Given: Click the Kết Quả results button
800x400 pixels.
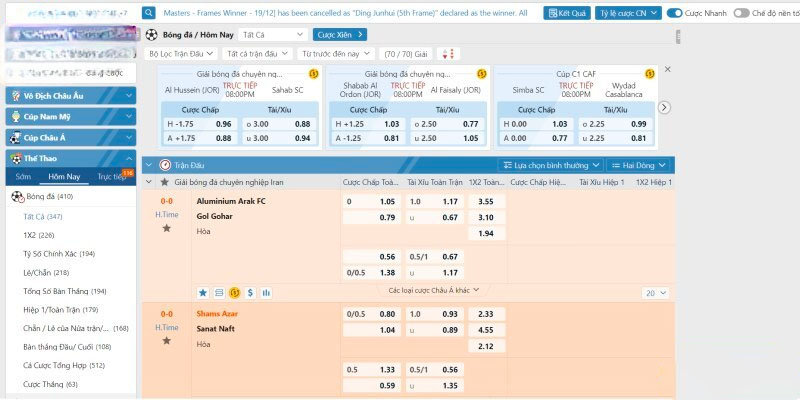Looking at the screenshot, I should click(566, 14).
